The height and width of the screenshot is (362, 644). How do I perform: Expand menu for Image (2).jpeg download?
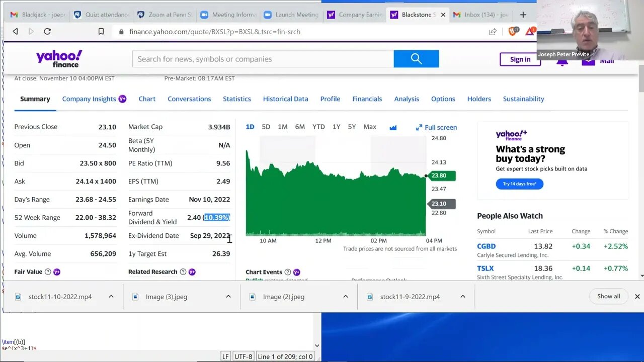346,297
